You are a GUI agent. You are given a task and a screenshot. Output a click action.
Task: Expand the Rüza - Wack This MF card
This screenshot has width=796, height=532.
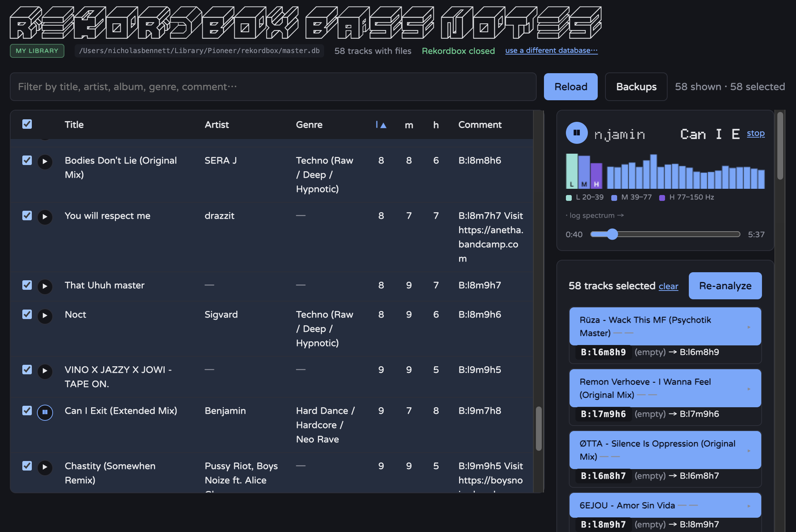tap(665, 326)
